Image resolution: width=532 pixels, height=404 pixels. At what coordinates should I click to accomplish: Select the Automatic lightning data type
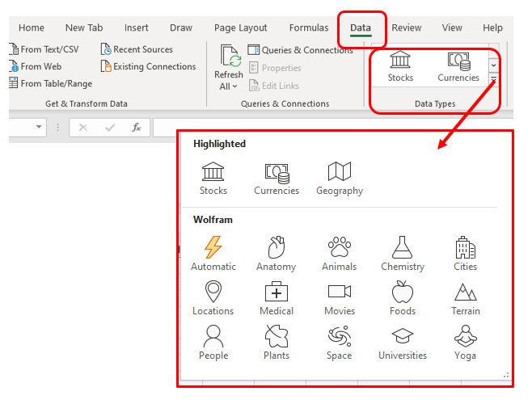(x=213, y=254)
